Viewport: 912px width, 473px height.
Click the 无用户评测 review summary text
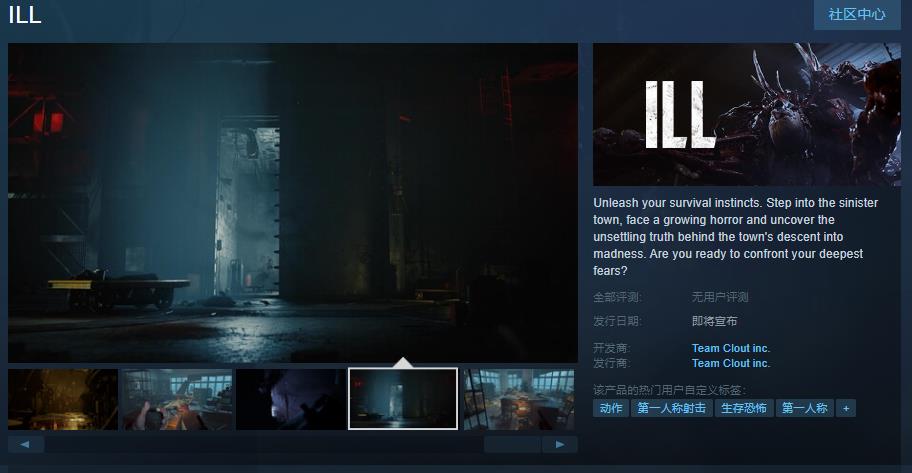click(x=720, y=297)
